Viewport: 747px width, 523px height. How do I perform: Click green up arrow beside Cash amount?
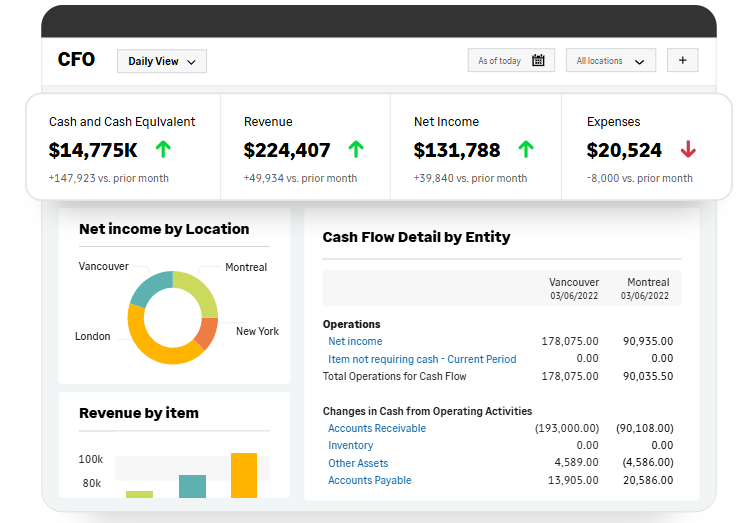point(164,150)
